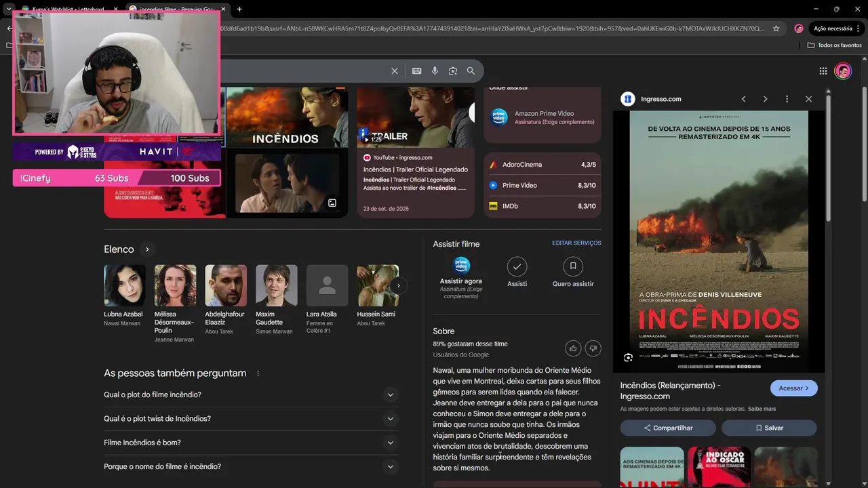Open cast member Abdelghafour Elaaziz
Screen dimensions: 868x488
tap(226, 300)
